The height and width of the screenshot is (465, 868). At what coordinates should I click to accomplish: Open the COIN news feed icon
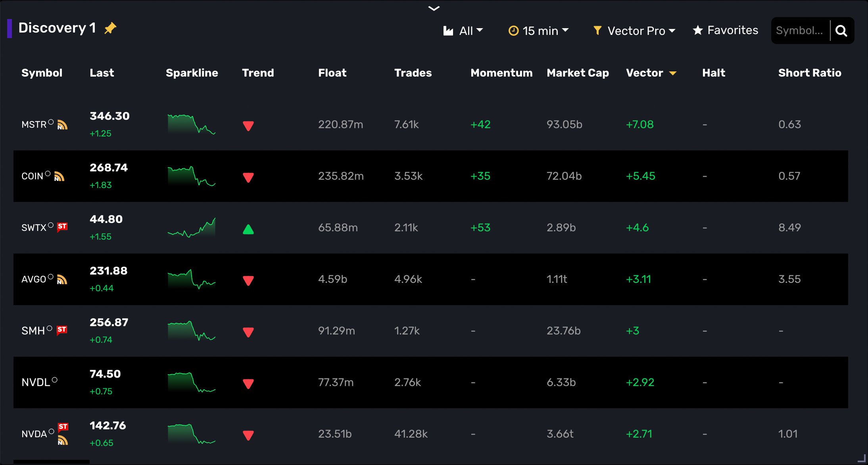[59, 176]
